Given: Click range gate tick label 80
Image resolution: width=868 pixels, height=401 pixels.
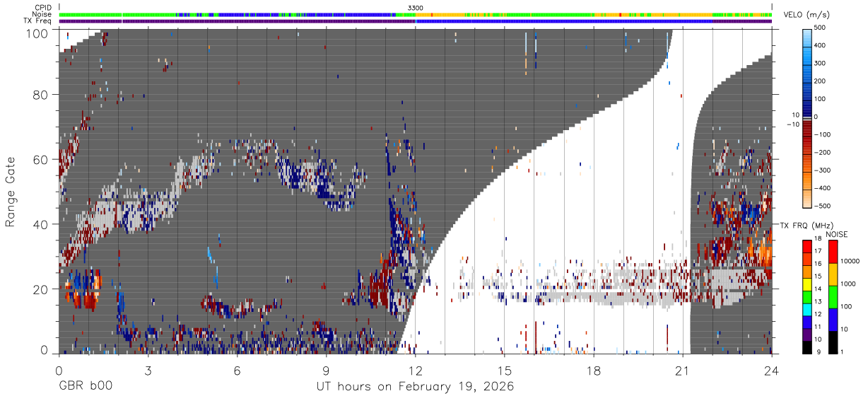Looking at the screenshot, I should click(41, 95).
